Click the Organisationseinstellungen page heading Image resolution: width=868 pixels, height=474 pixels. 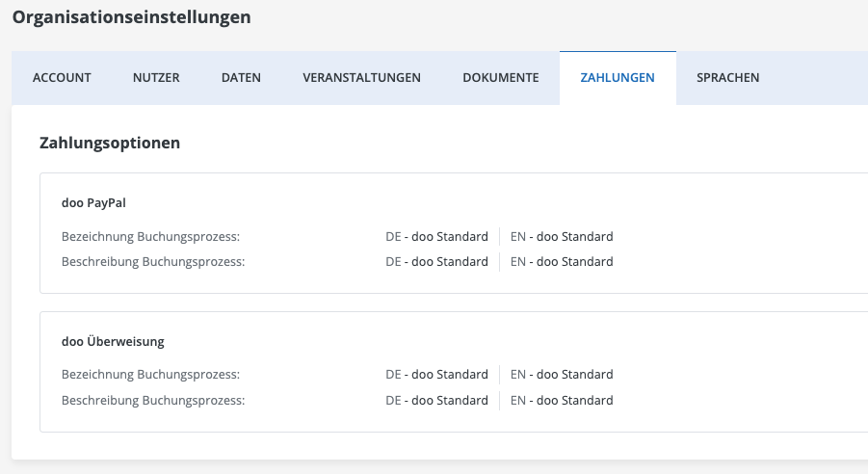click(131, 16)
